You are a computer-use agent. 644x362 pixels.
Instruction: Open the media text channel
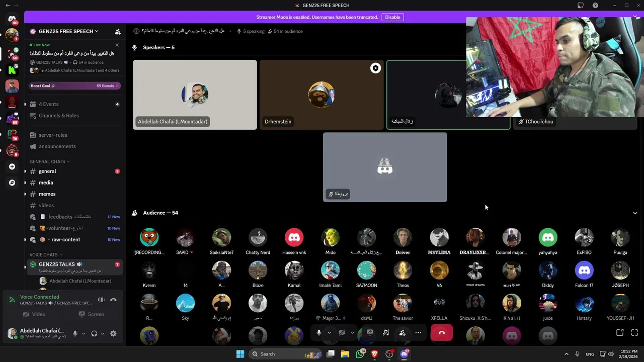[74, 183]
